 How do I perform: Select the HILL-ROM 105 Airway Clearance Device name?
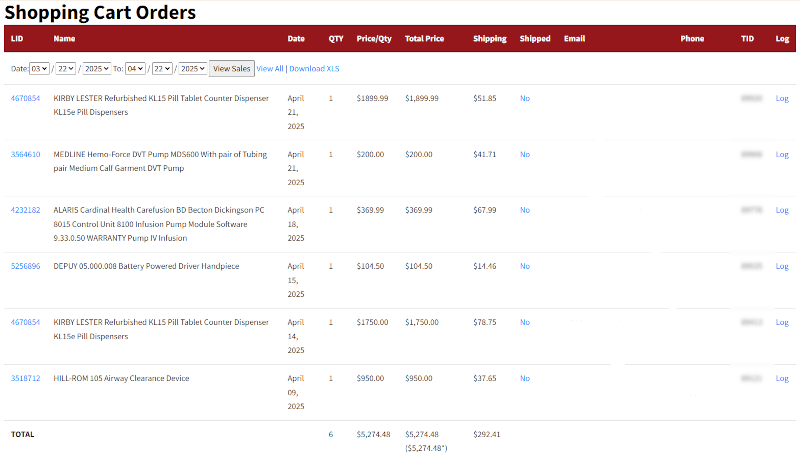[x=121, y=378]
